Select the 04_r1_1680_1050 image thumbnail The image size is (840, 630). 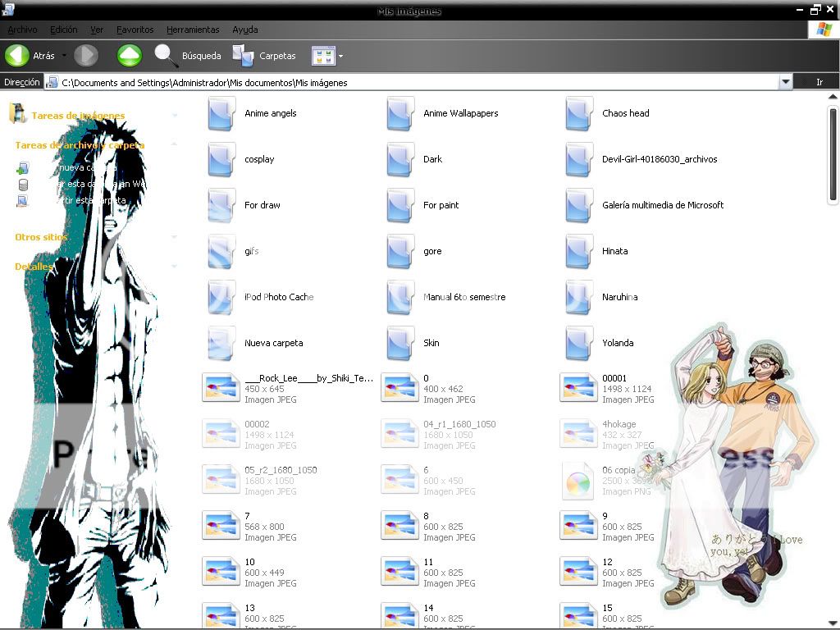(399, 433)
